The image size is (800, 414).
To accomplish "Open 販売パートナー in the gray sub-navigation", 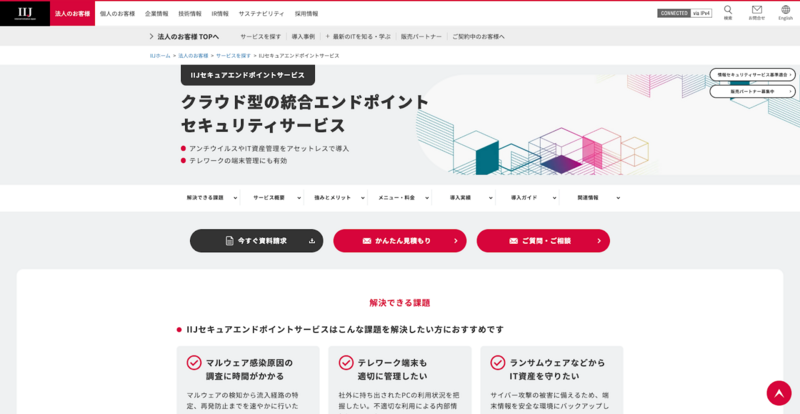I will click(421, 37).
